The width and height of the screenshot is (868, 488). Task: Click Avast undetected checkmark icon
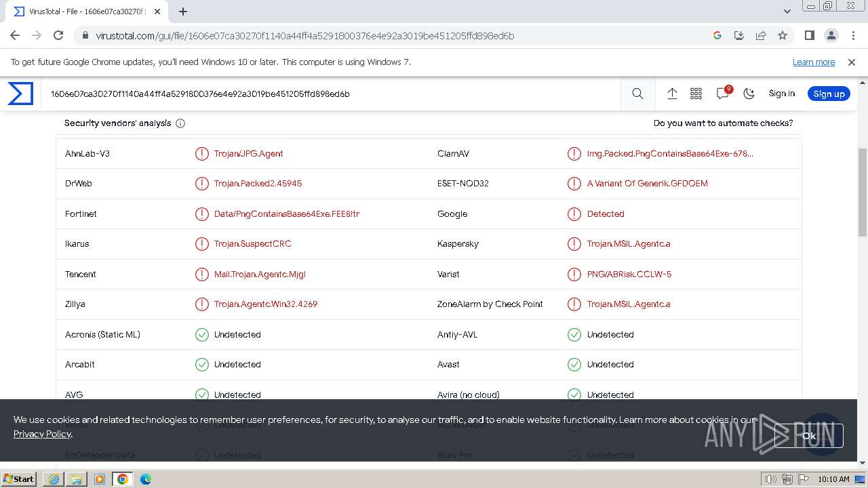tap(574, 364)
